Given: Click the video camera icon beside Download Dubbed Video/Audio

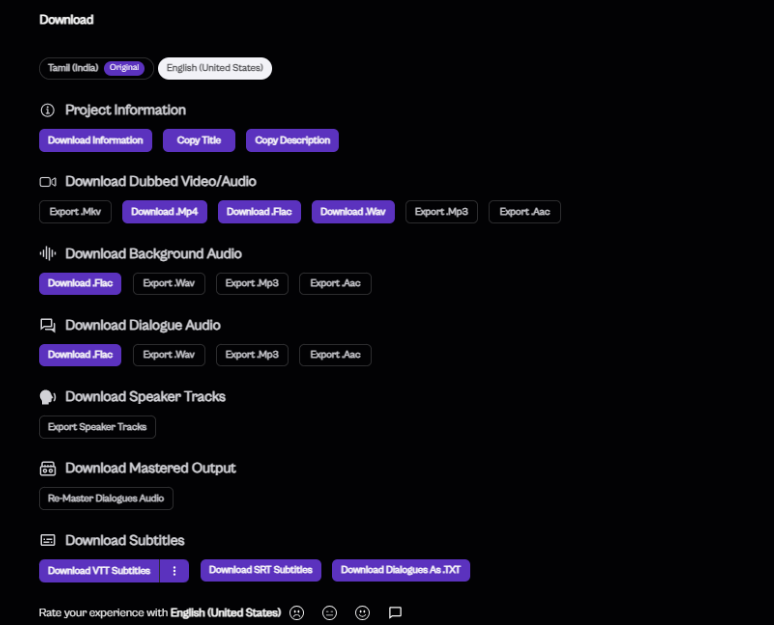Looking at the screenshot, I should (x=47, y=182).
